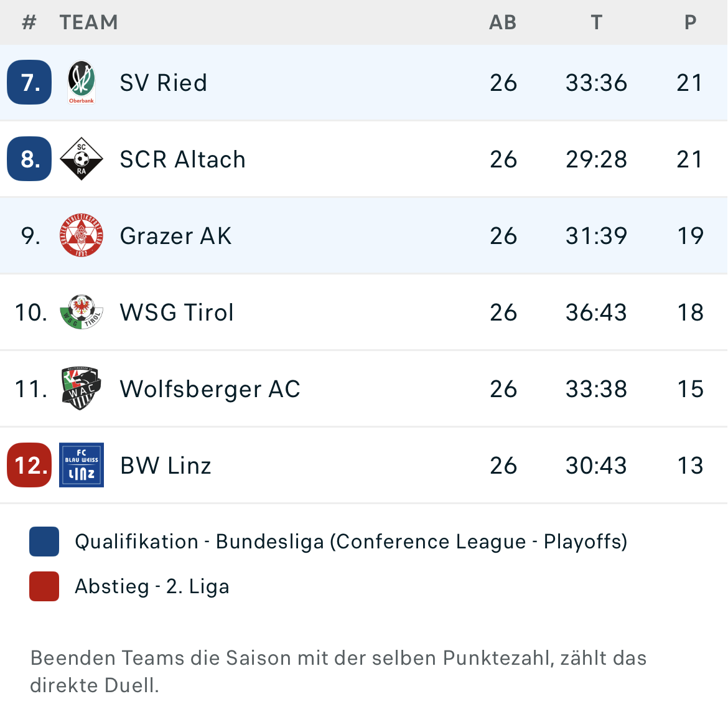The height and width of the screenshot is (704, 728).
Task: Click the SCR Altach diamond logo
Action: pos(82,159)
